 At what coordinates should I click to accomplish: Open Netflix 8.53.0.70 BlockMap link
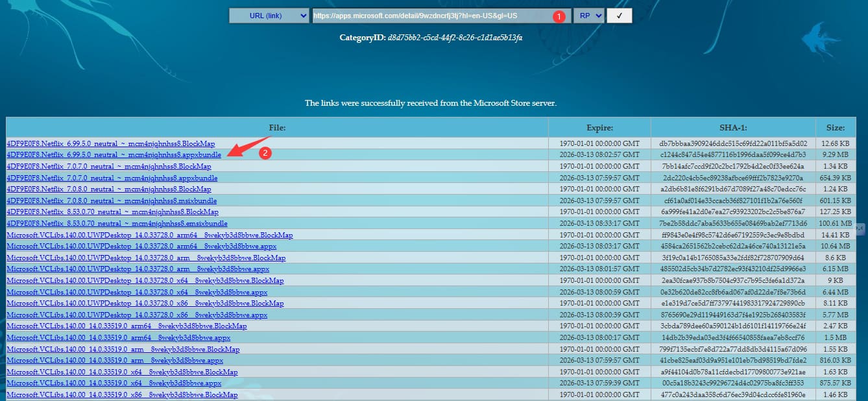coord(112,212)
